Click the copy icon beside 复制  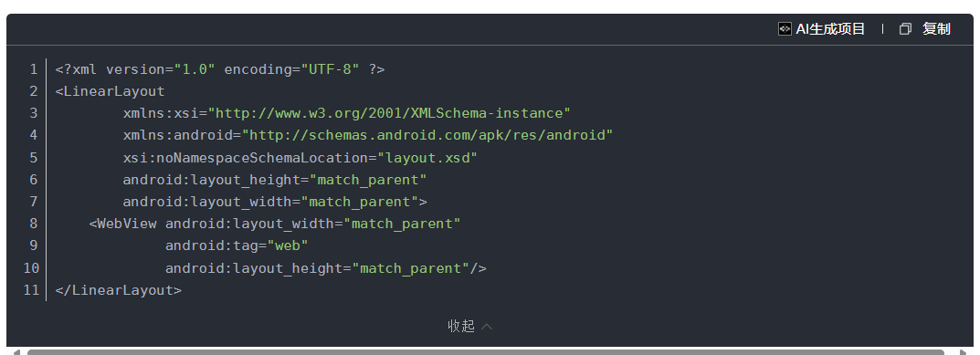point(905,29)
